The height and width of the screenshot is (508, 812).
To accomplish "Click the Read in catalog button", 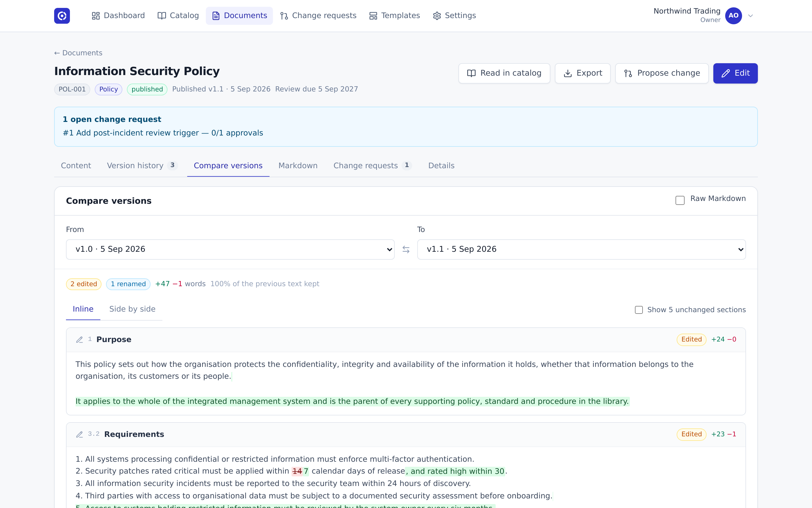I will pos(504,73).
